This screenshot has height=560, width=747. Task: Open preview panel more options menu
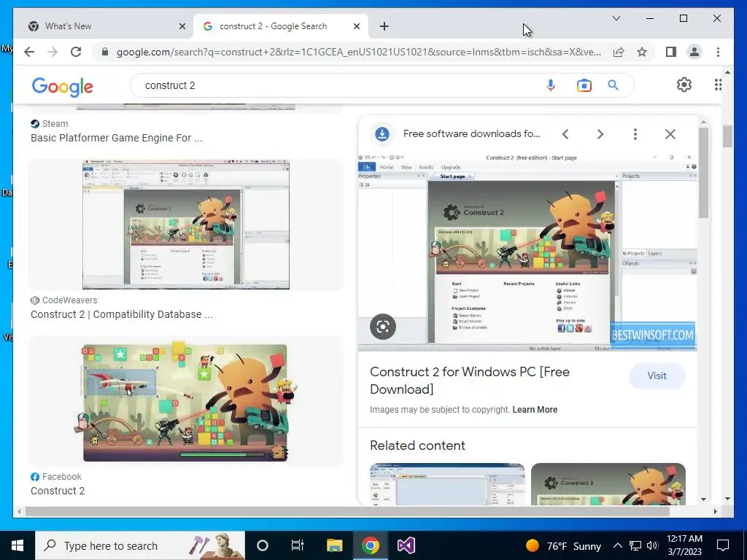[635, 134]
